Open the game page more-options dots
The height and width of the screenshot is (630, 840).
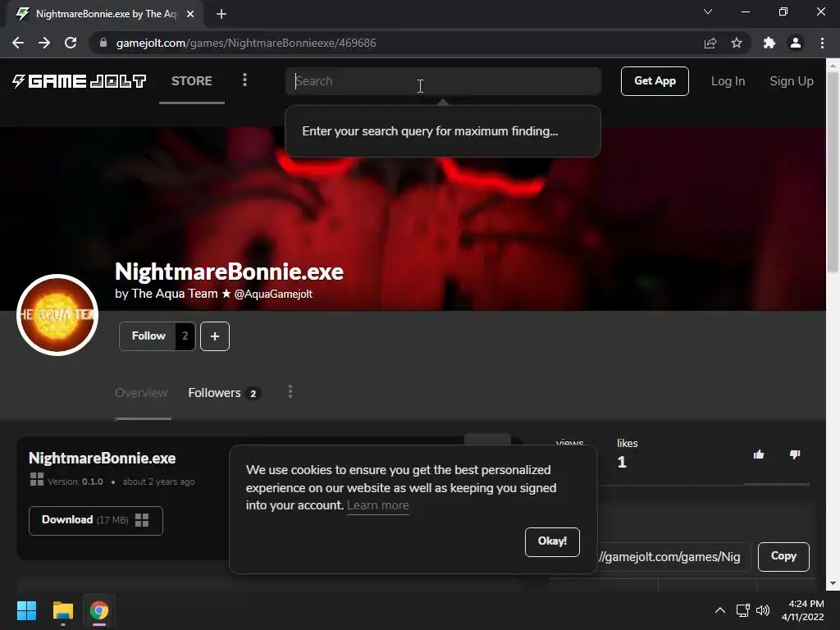pos(290,391)
